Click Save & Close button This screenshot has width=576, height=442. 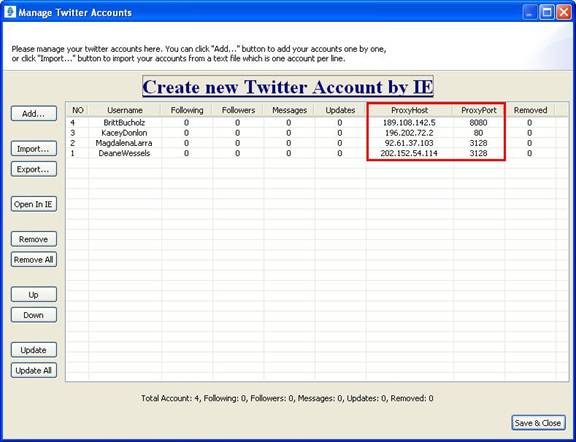tap(538, 423)
